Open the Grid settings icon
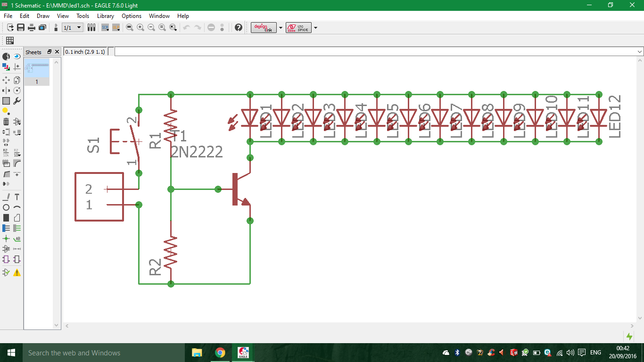 click(10, 41)
